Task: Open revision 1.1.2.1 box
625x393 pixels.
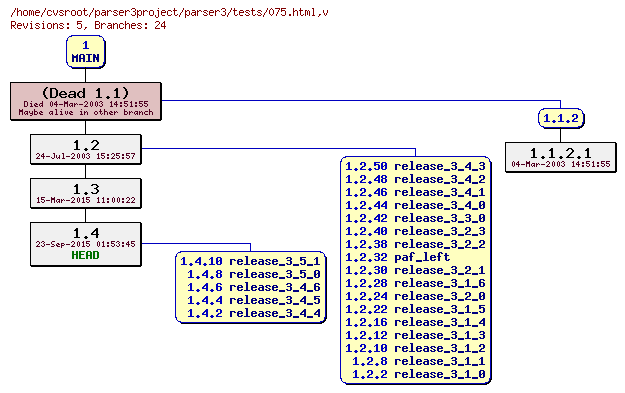Action: (x=561, y=157)
